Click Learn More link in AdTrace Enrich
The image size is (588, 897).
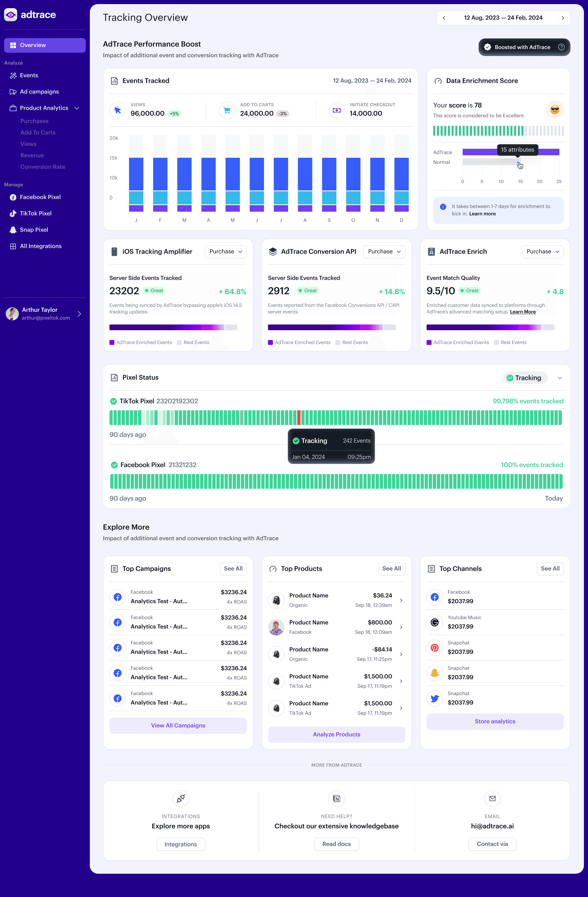click(522, 312)
